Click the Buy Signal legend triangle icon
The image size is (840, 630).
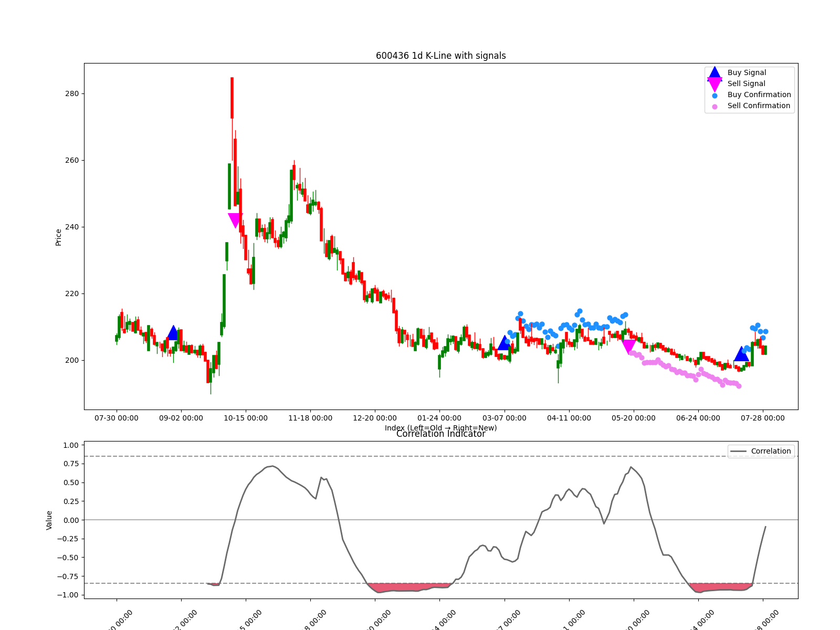tap(715, 73)
